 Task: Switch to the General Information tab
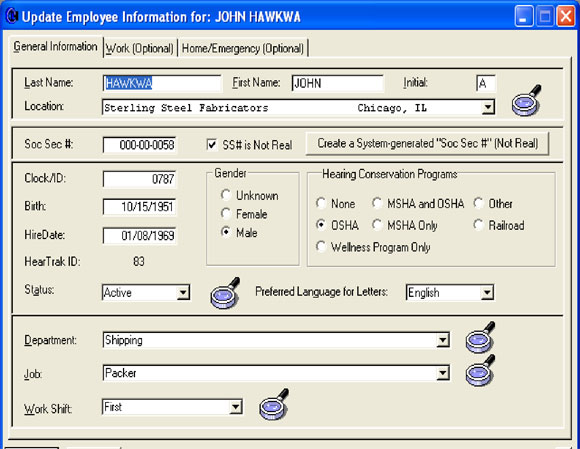coord(55,47)
